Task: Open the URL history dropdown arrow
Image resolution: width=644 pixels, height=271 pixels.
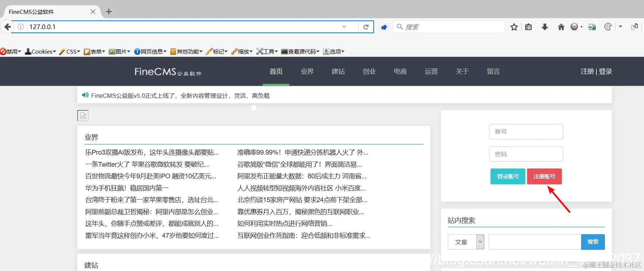Action: (344, 27)
